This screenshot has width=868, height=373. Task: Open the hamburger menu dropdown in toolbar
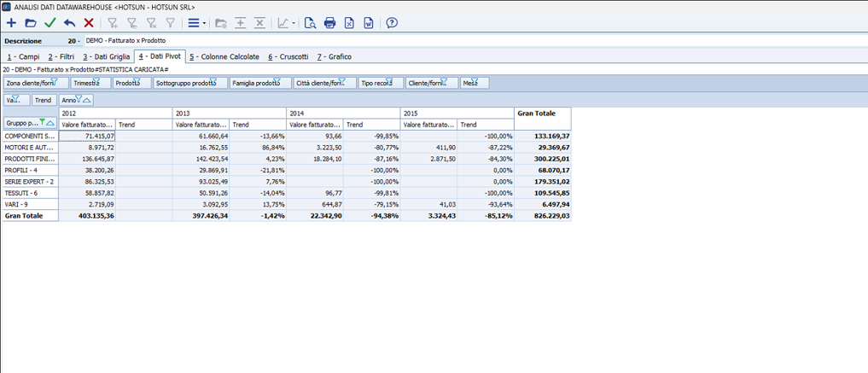pyautogui.click(x=195, y=23)
